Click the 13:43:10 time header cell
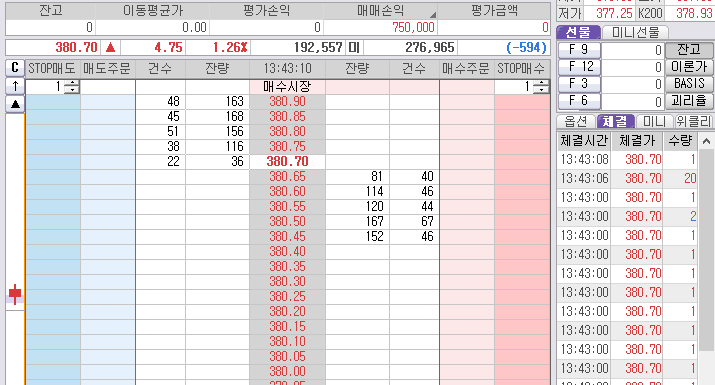Screen dimensions: 715x385 (287, 68)
